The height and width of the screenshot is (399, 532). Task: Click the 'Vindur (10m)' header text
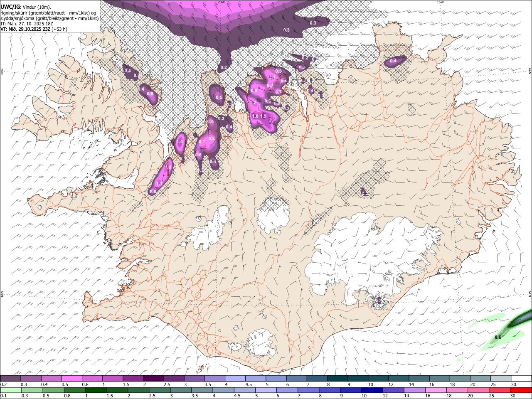(x=36, y=7)
